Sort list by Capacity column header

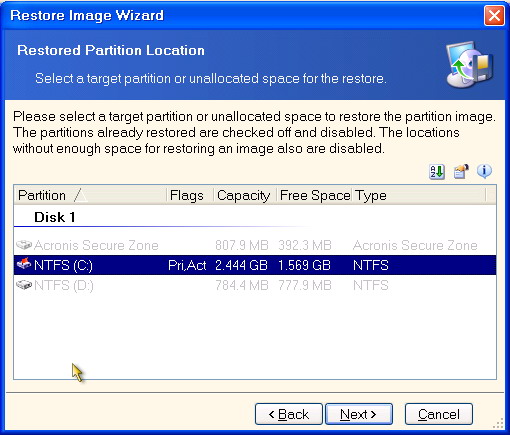245,195
